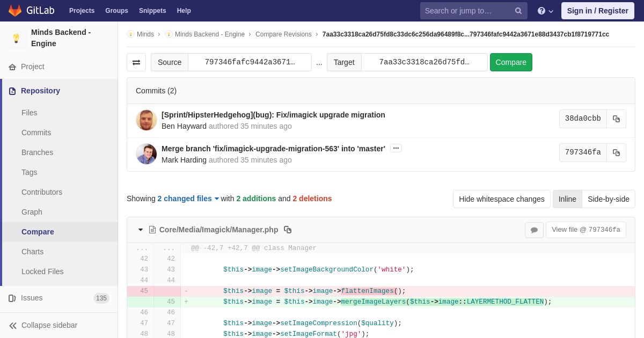
Task: Click Issues count badge 135
Action: tap(101, 298)
